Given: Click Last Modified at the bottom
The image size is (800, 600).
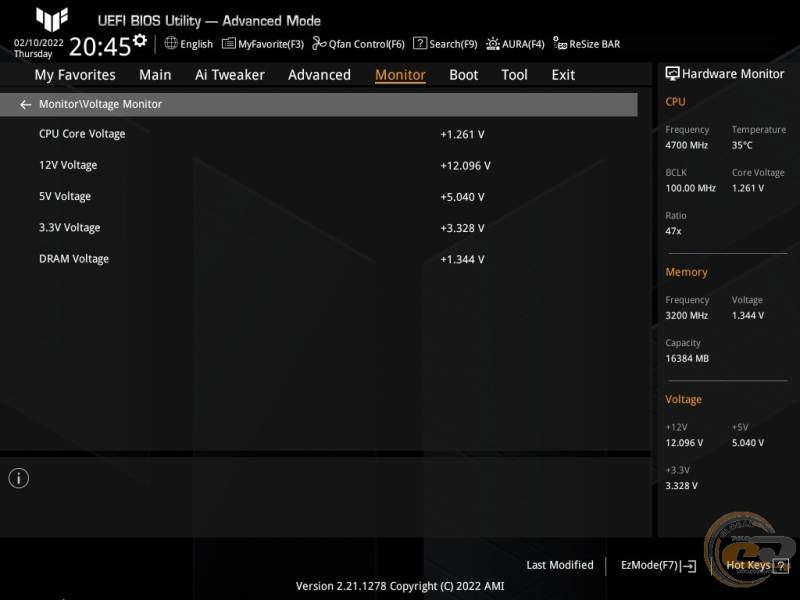Looking at the screenshot, I should [560, 565].
